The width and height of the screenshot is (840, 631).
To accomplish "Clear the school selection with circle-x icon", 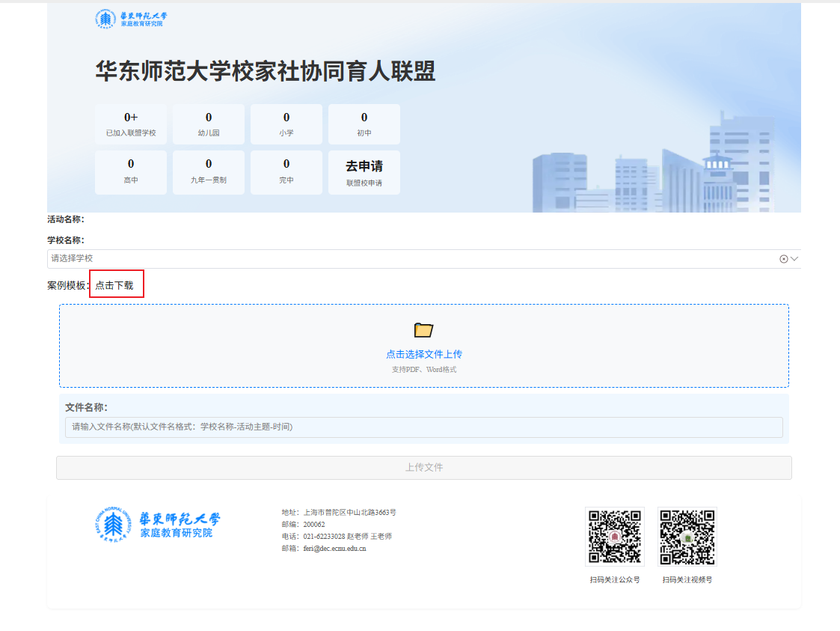I will (x=783, y=259).
